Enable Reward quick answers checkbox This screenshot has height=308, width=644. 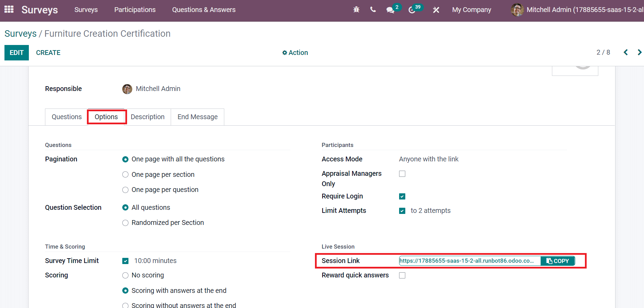pos(402,275)
